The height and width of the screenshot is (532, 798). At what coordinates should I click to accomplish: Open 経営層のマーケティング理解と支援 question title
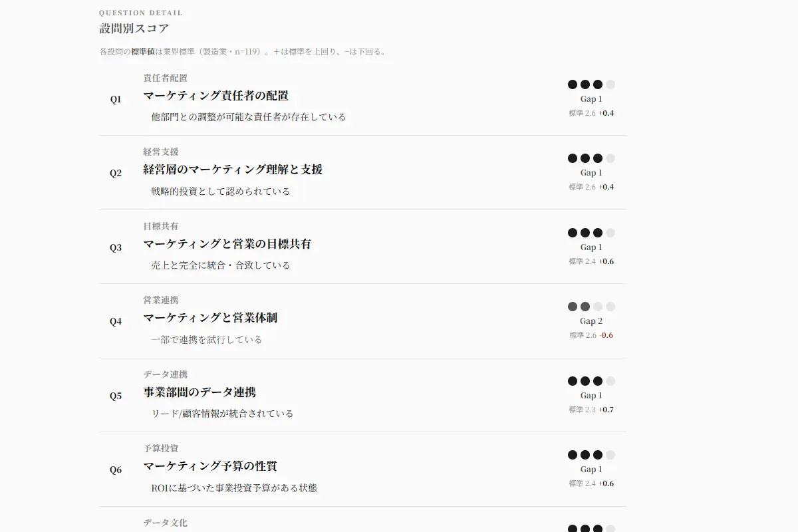pyautogui.click(x=233, y=170)
